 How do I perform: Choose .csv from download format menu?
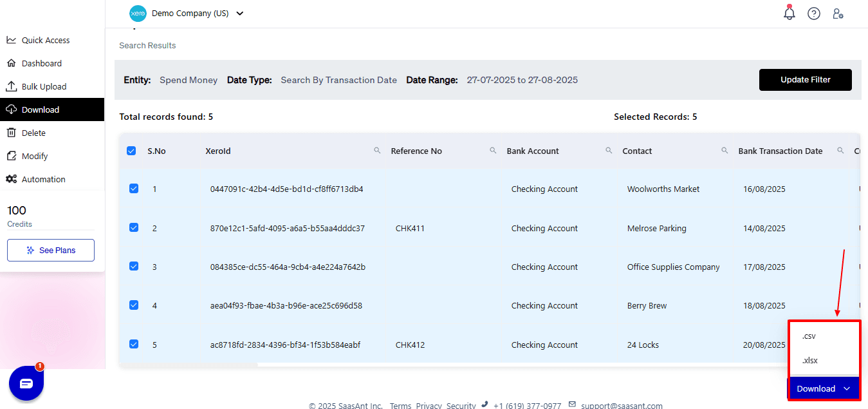(x=809, y=336)
